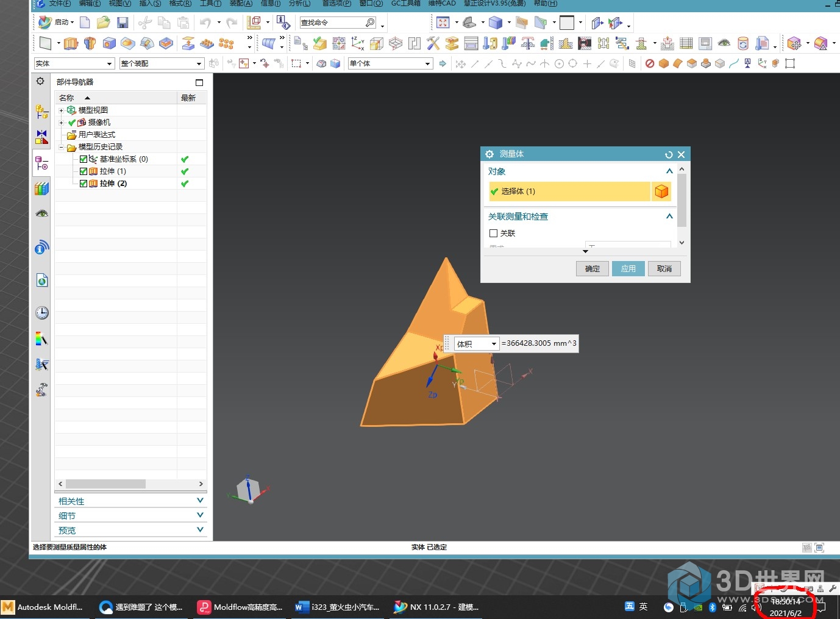Expand the 模型视图 tree node
The height and width of the screenshot is (619, 840).
[61, 110]
